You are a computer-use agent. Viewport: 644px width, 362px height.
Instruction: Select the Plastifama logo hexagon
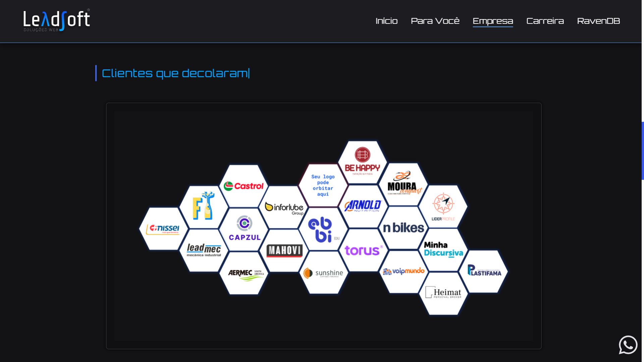(x=484, y=271)
